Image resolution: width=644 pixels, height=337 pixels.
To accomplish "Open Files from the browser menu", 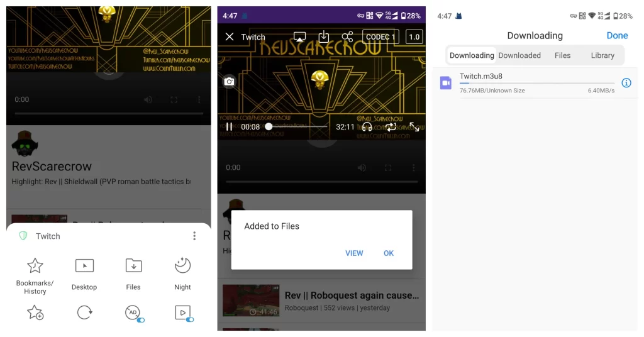I will [133, 273].
